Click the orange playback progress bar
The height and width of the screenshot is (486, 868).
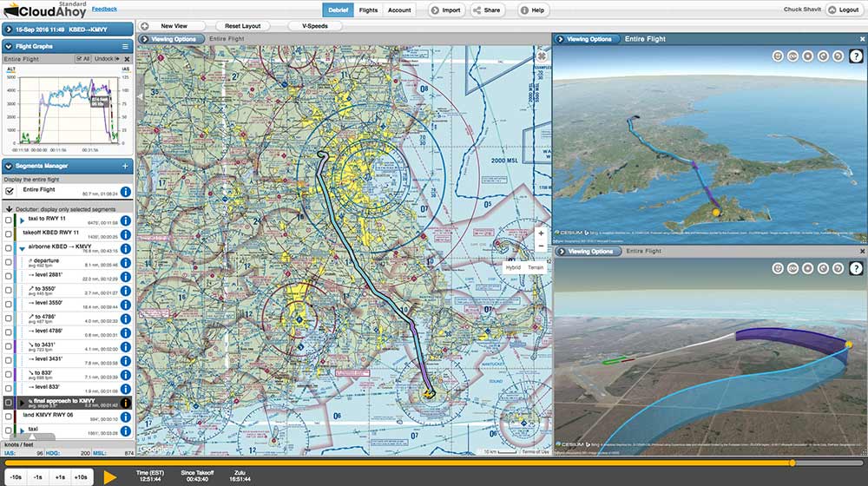[398, 463]
